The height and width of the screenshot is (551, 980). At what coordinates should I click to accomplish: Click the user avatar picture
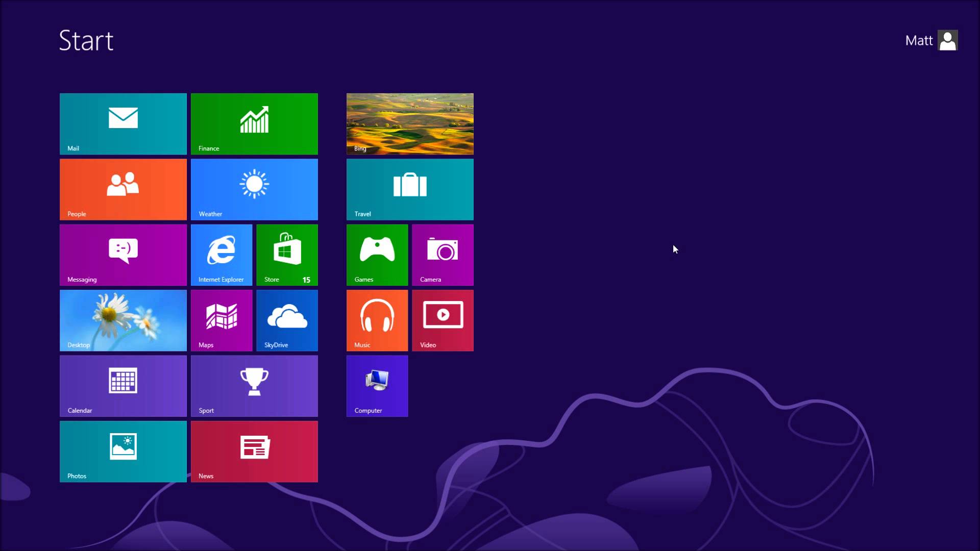(948, 40)
